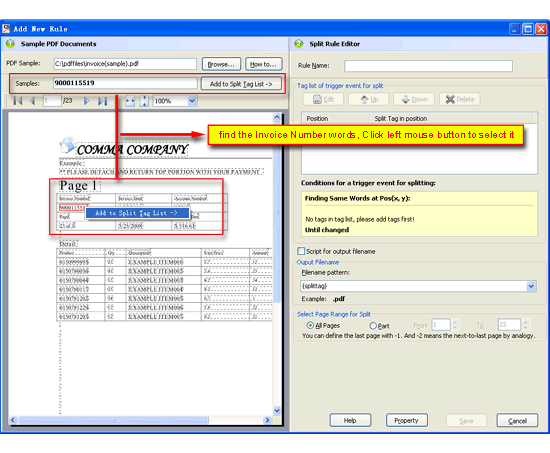Screen dimensions: 550x453
Task: Go to first page of PDF
Action: tap(17, 101)
